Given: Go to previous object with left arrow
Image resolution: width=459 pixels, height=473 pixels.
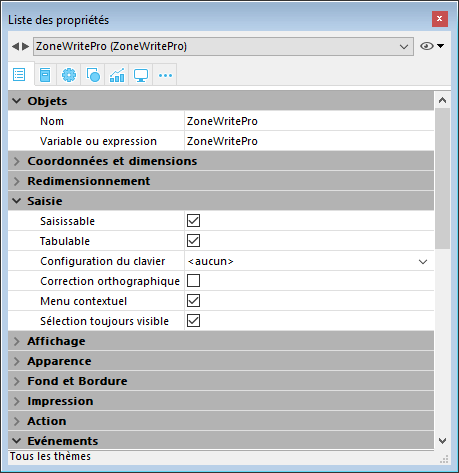Looking at the screenshot, I should (15, 46).
